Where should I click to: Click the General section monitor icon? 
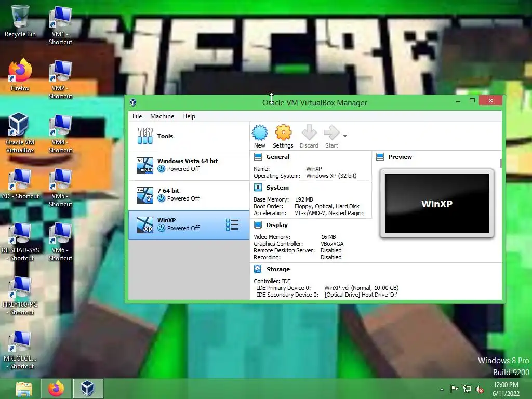(x=258, y=157)
